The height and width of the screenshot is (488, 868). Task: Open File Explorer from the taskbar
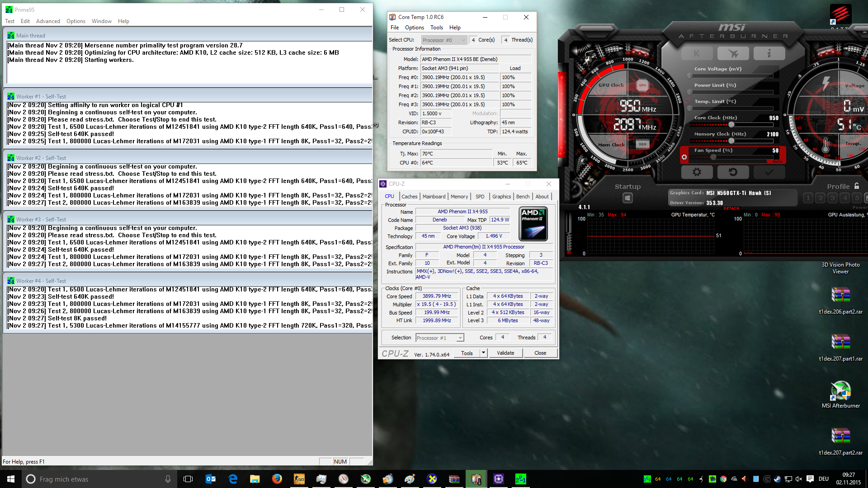point(255,479)
